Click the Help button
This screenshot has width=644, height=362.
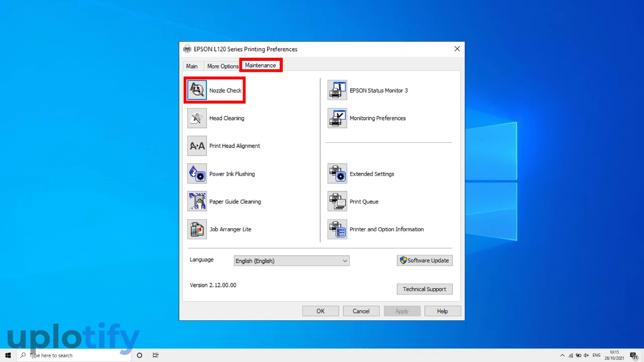(x=443, y=311)
